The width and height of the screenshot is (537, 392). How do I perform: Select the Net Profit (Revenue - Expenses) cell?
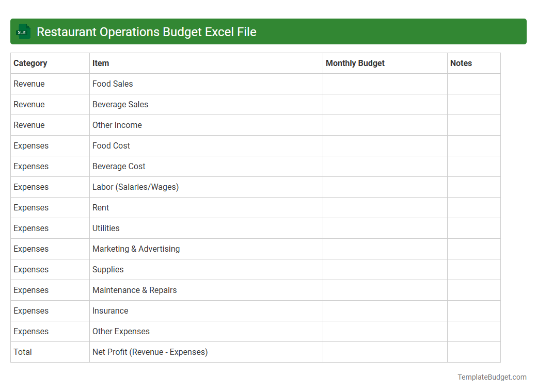pos(149,352)
